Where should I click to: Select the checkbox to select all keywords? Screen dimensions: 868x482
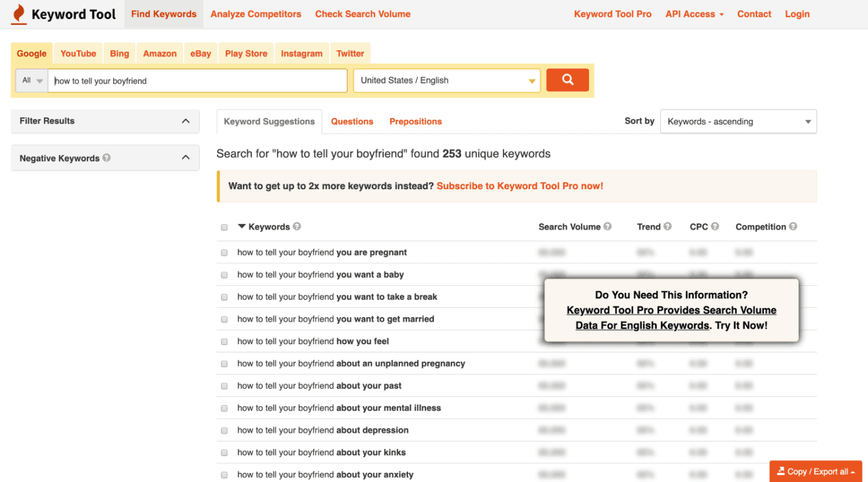tap(224, 227)
